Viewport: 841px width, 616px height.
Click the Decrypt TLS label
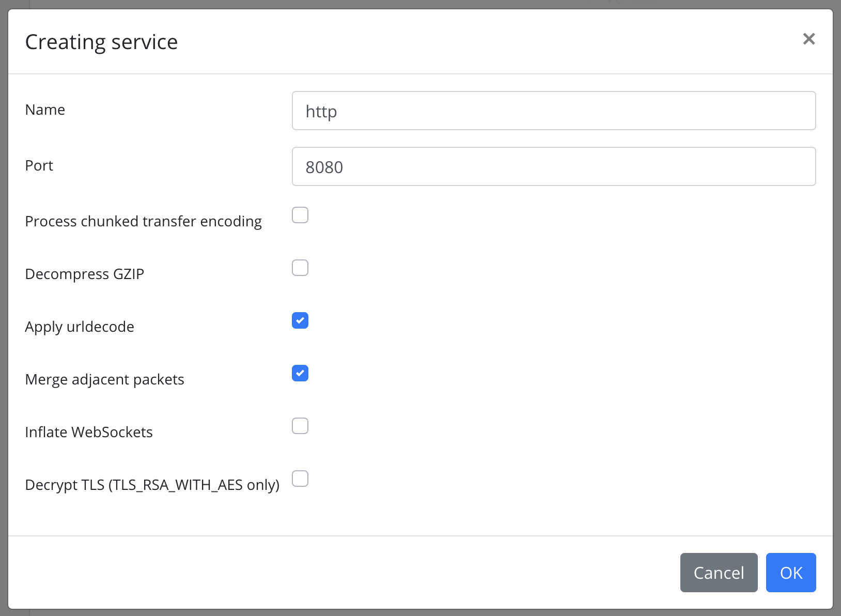(x=152, y=484)
